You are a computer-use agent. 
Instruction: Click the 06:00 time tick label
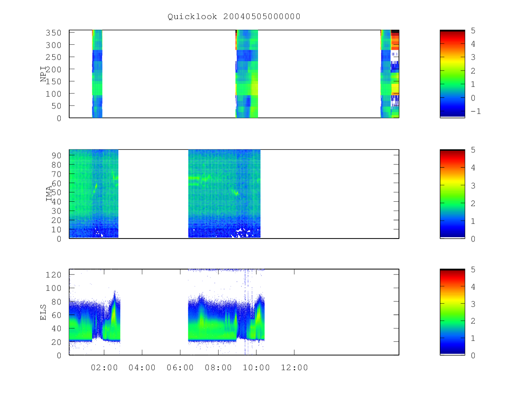point(180,368)
